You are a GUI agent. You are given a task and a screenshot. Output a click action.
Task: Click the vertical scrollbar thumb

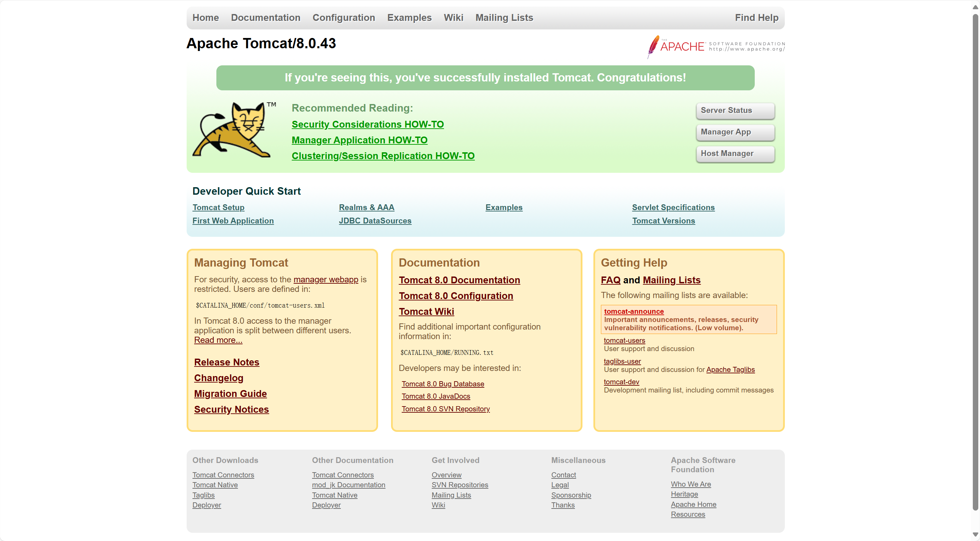click(975, 263)
